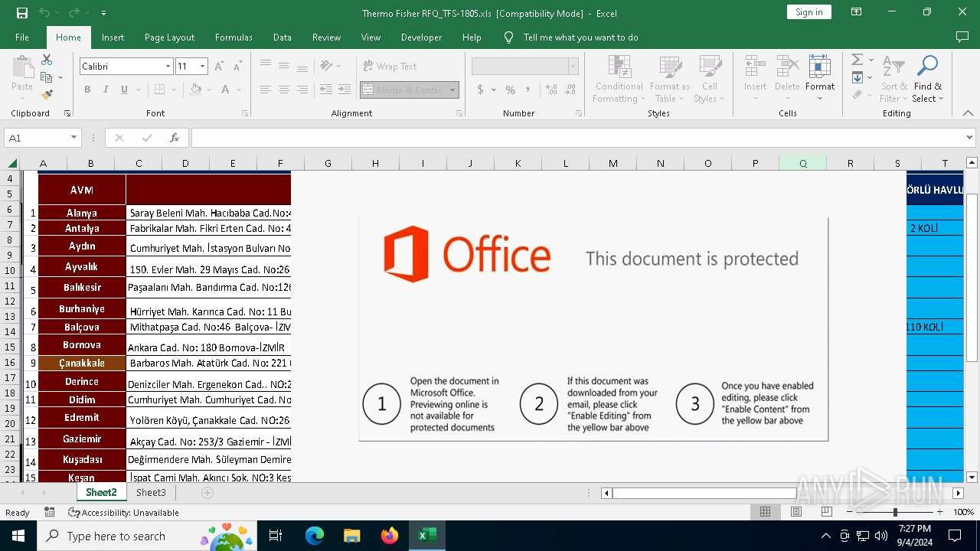This screenshot has height=551, width=980.
Task: Switch to the Page Layout tab
Action: pyautogui.click(x=169, y=37)
